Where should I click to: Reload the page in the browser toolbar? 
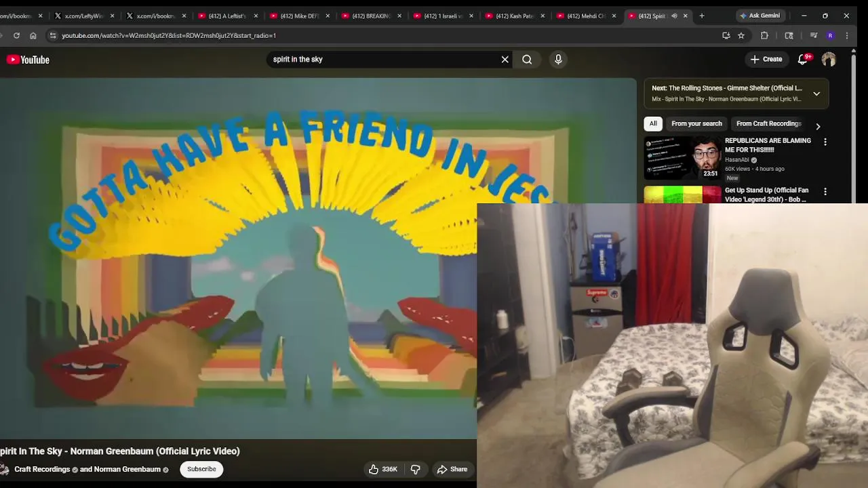pos(16,35)
